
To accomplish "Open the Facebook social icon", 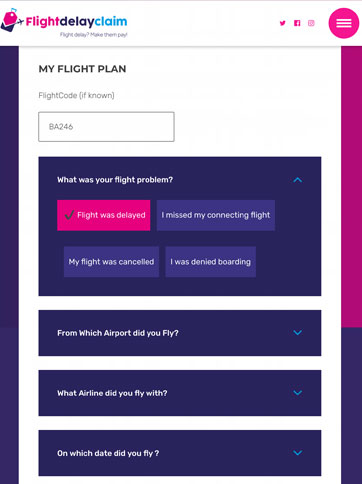I will pyautogui.click(x=297, y=23).
